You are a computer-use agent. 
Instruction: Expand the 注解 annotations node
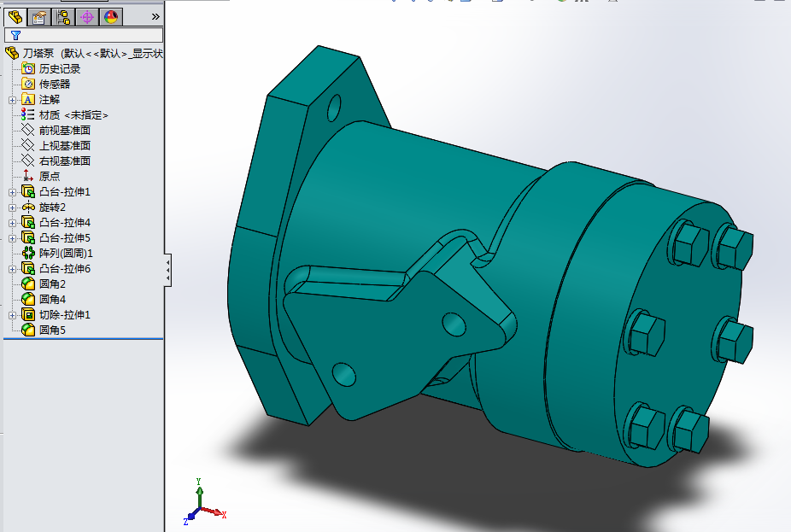click(x=12, y=100)
